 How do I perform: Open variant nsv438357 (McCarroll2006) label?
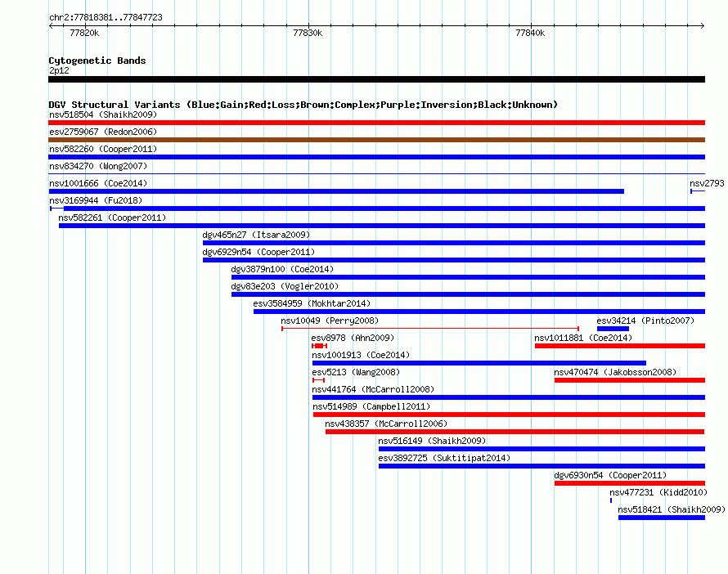386,424
